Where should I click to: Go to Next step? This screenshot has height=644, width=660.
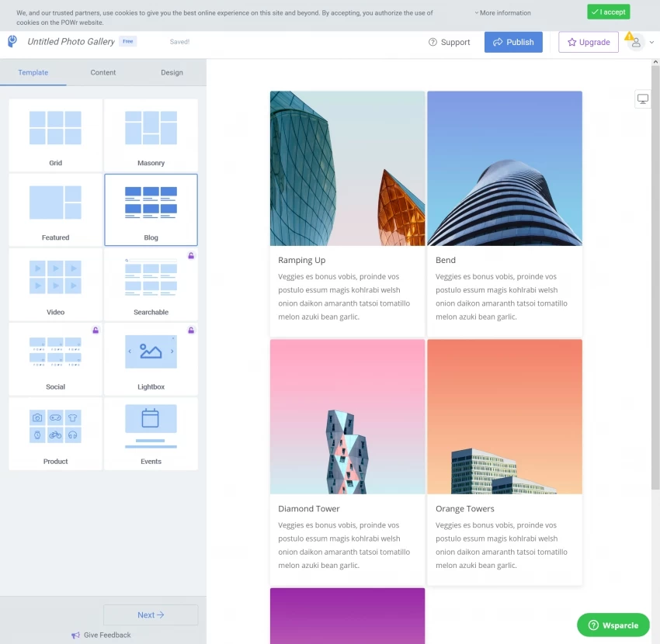[x=151, y=615]
